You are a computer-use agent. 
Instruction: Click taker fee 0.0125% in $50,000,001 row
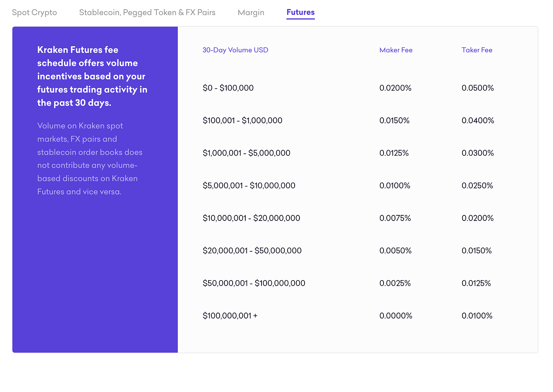[x=476, y=283]
